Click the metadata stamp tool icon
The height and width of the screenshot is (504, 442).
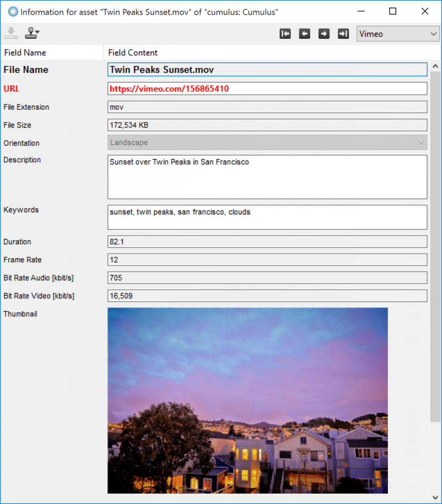pyautogui.click(x=30, y=32)
